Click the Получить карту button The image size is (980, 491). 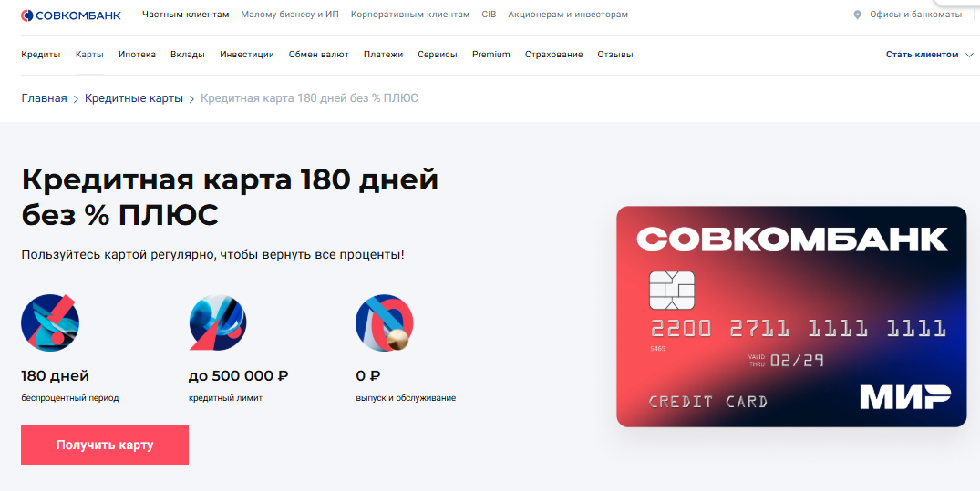(x=105, y=445)
